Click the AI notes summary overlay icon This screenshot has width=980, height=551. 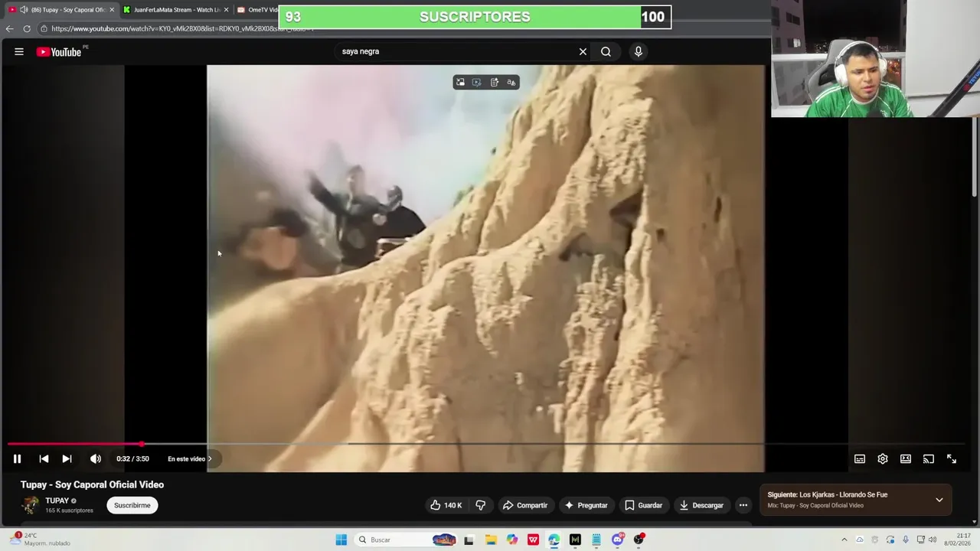pyautogui.click(x=495, y=82)
